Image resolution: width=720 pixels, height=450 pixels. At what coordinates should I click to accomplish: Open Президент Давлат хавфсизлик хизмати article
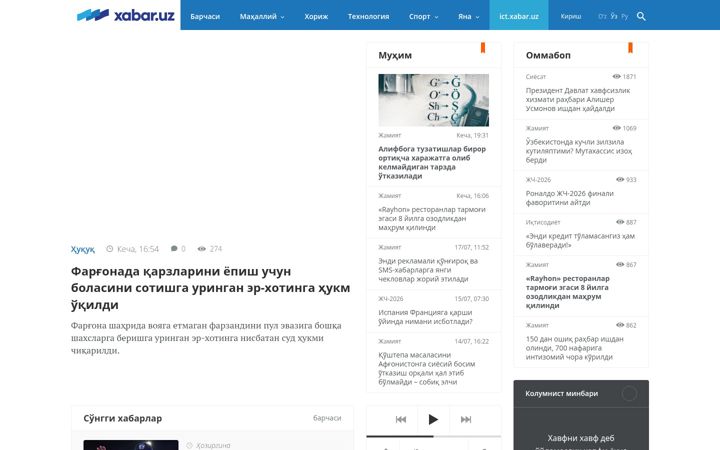tap(578, 100)
